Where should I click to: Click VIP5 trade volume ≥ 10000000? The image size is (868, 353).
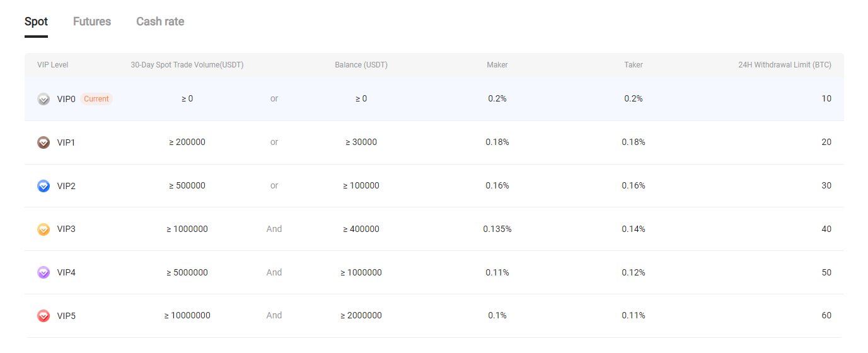[187, 315]
